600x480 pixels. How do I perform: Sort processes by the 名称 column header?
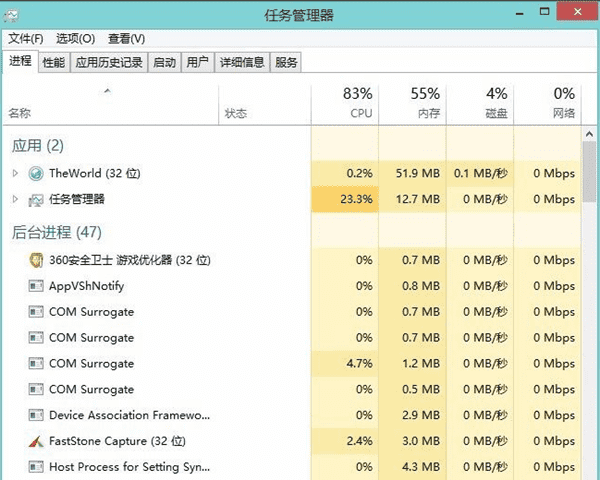[x=111, y=104]
